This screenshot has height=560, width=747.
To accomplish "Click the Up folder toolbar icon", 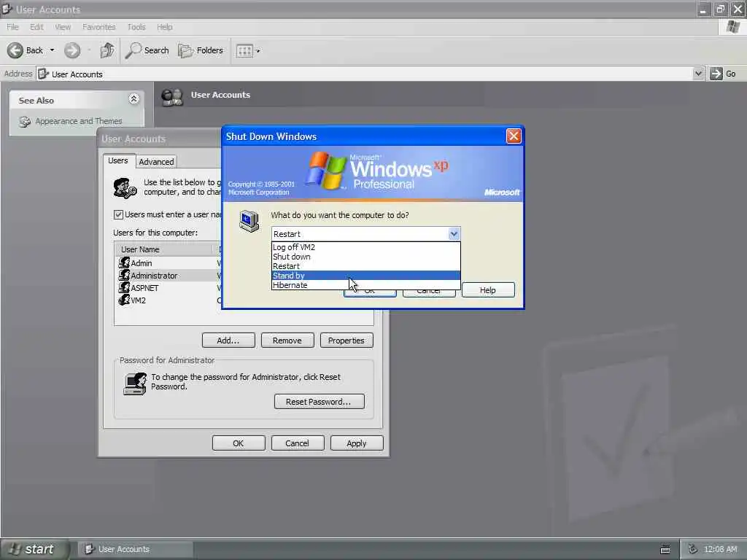I will (x=107, y=50).
